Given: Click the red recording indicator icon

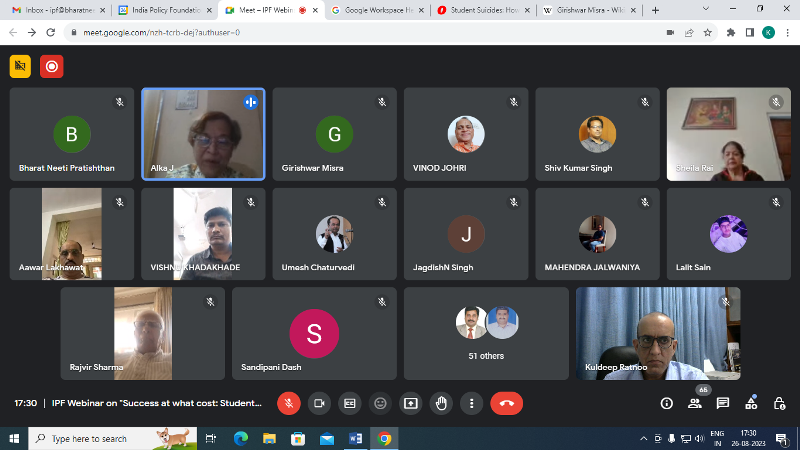Looking at the screenshot, I should coord(51,67).
